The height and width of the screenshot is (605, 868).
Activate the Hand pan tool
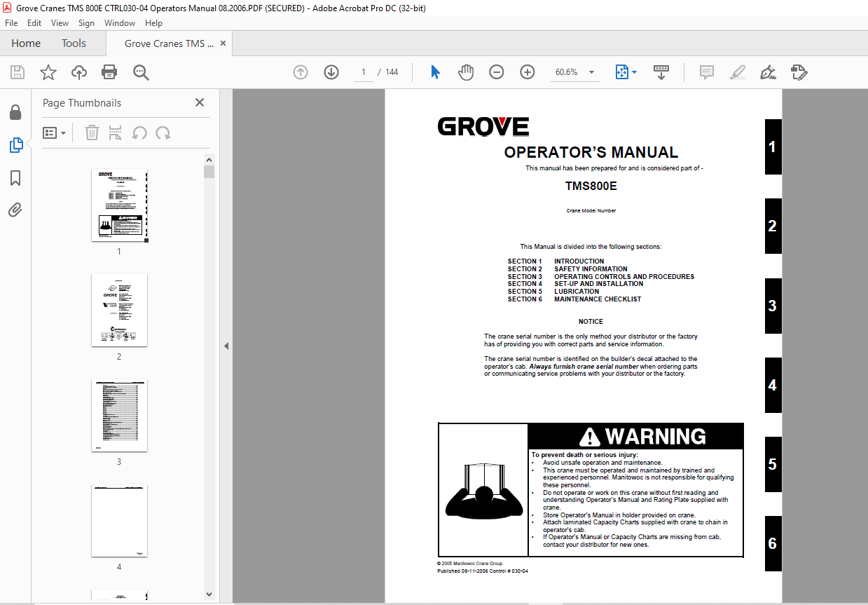click(466, 72)
